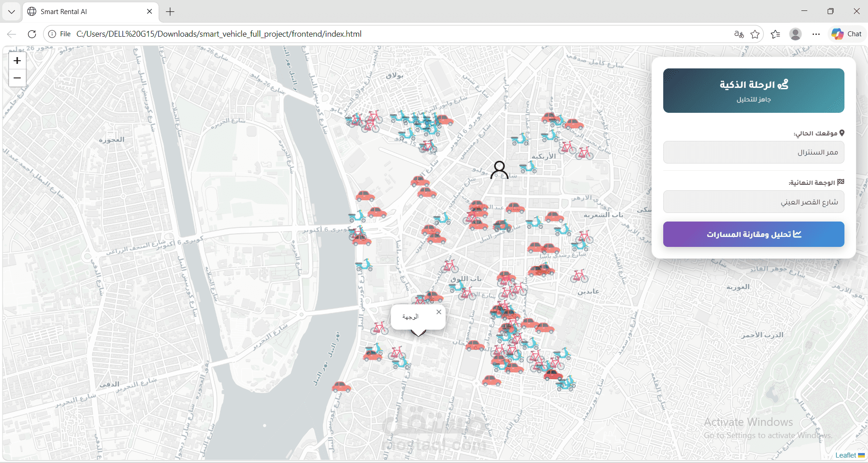Switch to the Smart Rental AI tab
The image size is (868, 463).
91,12
